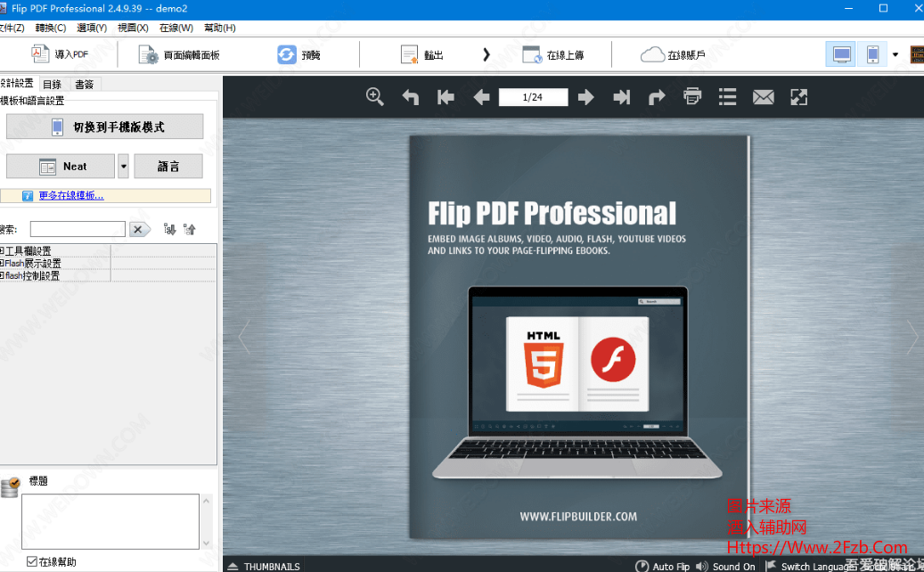Open the 編輯(C) menu
924x572 pixels.
50,28
